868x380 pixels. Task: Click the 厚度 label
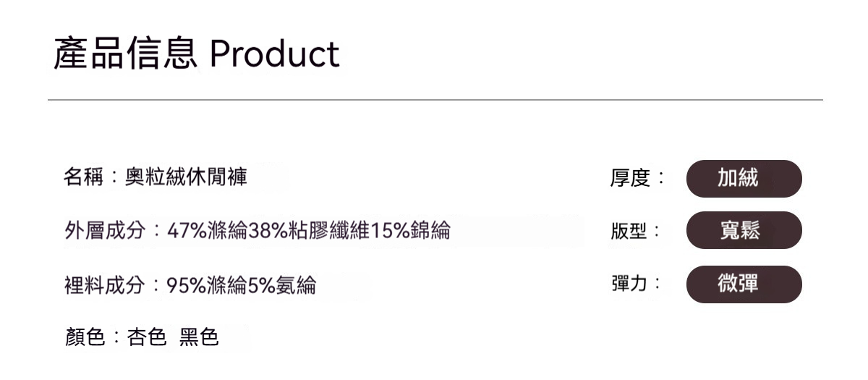629,179
